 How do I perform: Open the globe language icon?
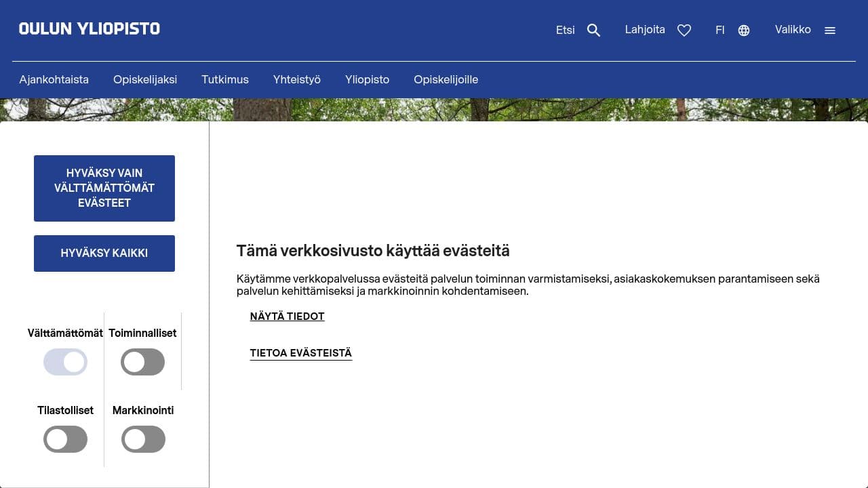click(743, 30)
